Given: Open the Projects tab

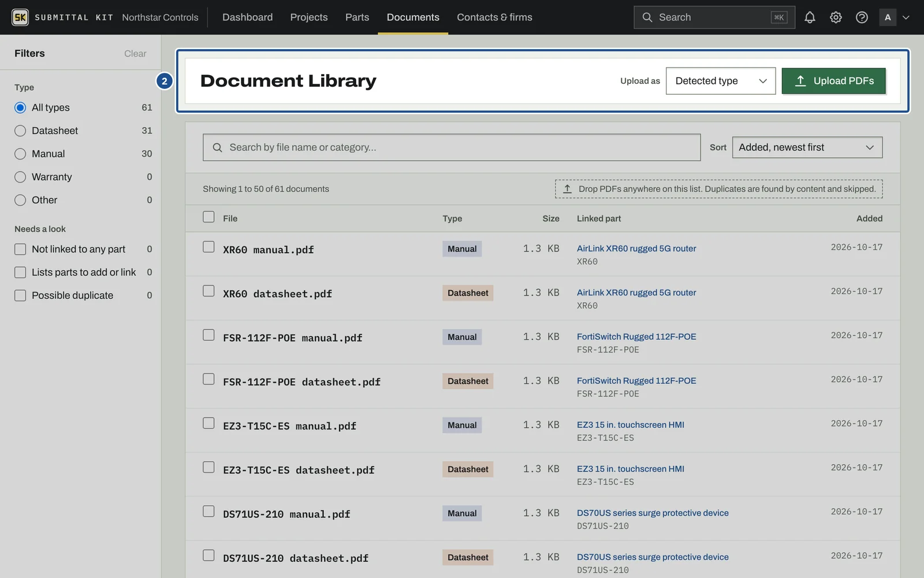Looking at the screenshot, I should pyautogui.click(x=309, y=17).
